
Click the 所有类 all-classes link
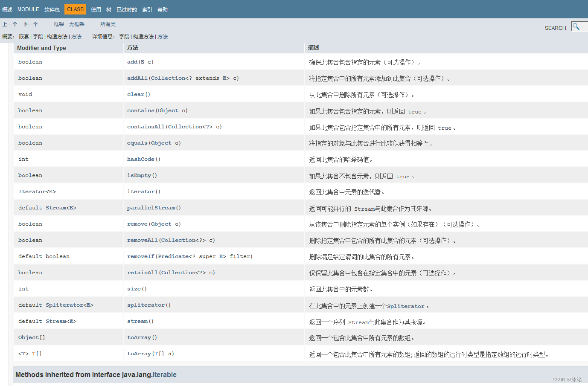click(108, 24)
